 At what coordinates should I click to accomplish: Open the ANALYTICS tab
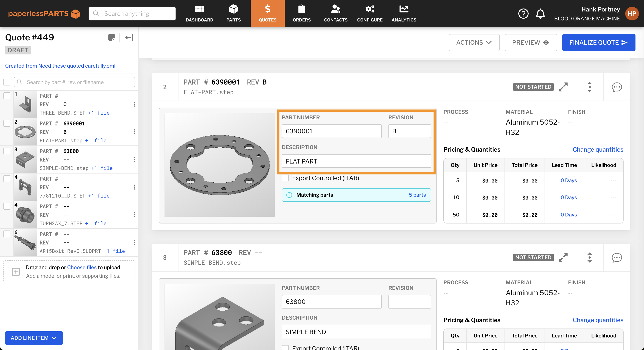(404, 14)
